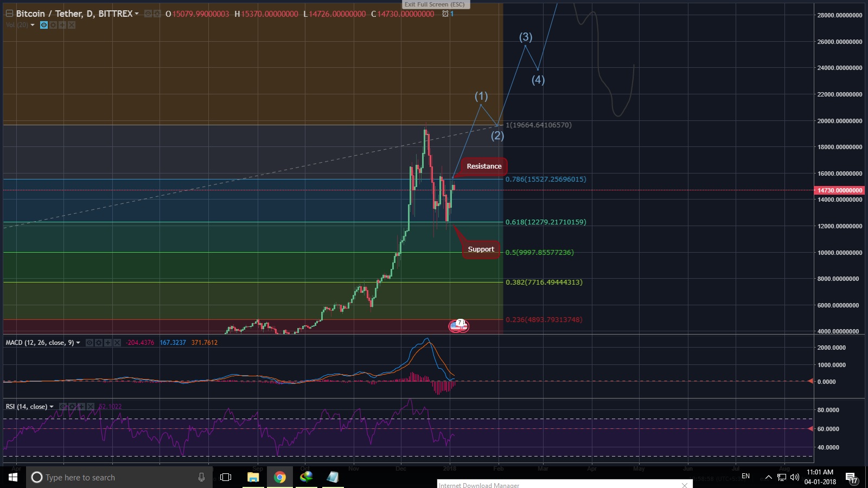Click Fibonacci level 0.382(7716.49444313) label

[x=544, y=282]
